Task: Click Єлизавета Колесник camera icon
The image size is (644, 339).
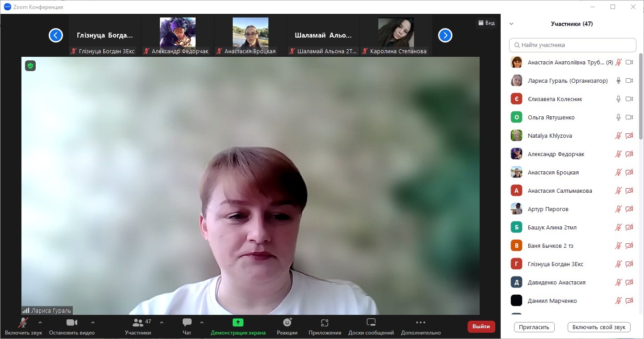Action: tap(629, 99)
